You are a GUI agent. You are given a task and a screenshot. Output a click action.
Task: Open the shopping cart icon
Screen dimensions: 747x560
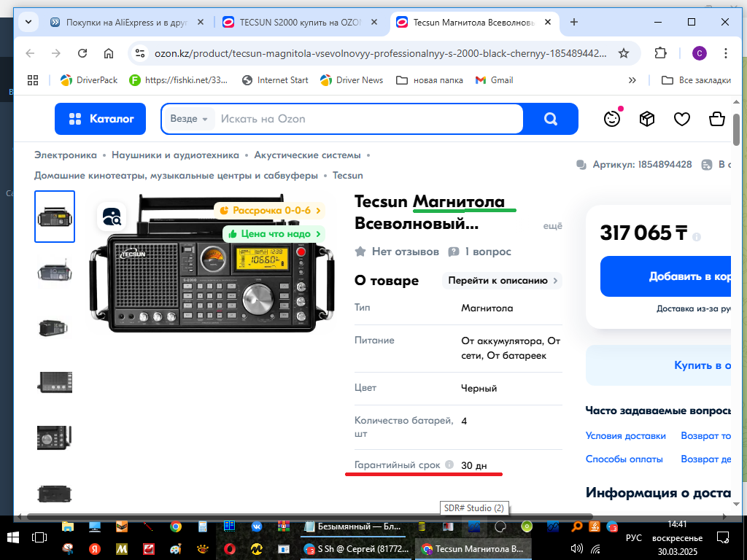click(x=717, y=119)
